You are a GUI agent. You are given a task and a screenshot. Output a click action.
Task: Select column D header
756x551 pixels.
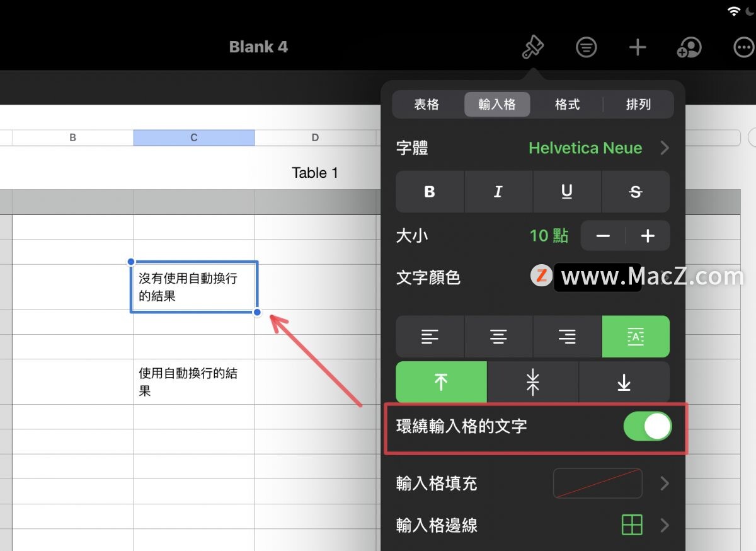pos(315,137)
